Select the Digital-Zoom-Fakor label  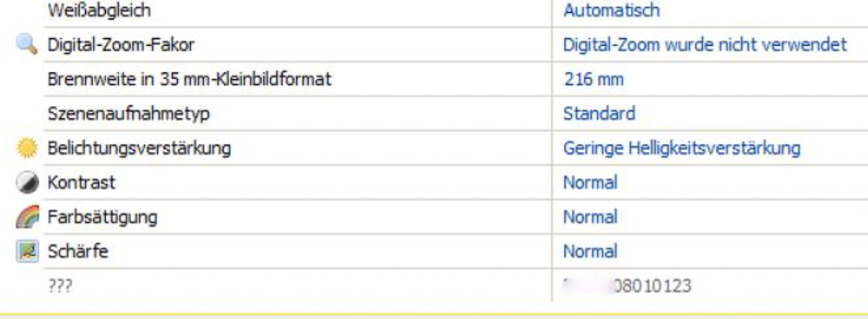tap(121, 45)
